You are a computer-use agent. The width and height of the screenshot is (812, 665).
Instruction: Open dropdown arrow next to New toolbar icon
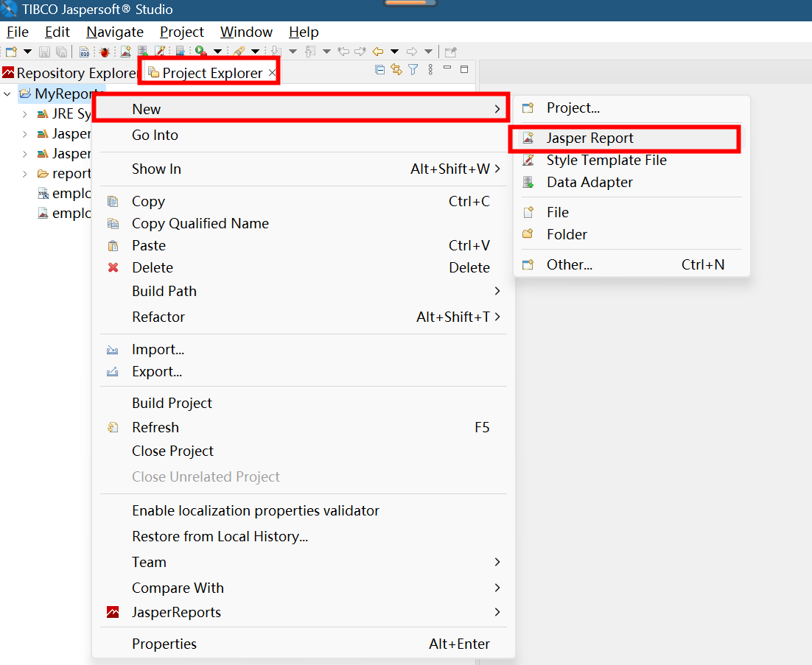(28, 52)
